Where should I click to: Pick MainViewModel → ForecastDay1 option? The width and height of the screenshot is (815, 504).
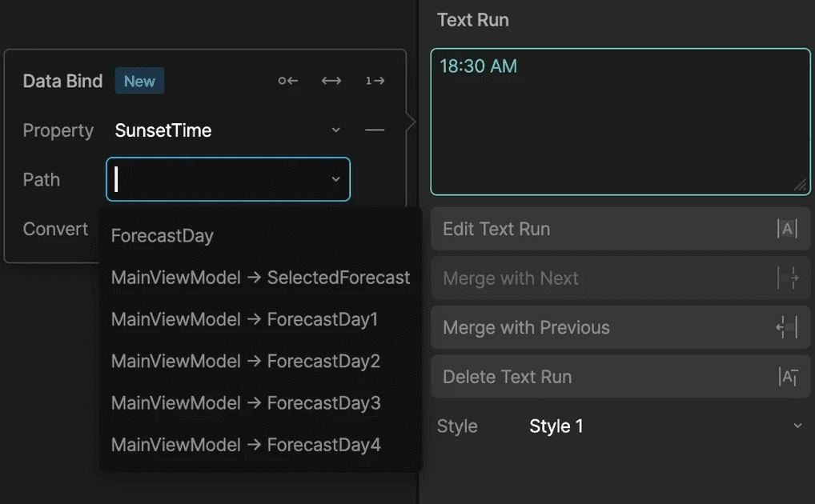click(x=244, y=319)
